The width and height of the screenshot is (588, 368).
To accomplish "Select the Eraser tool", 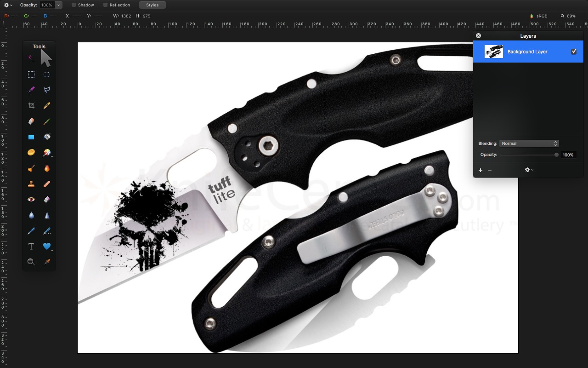I will coord(31,121).
